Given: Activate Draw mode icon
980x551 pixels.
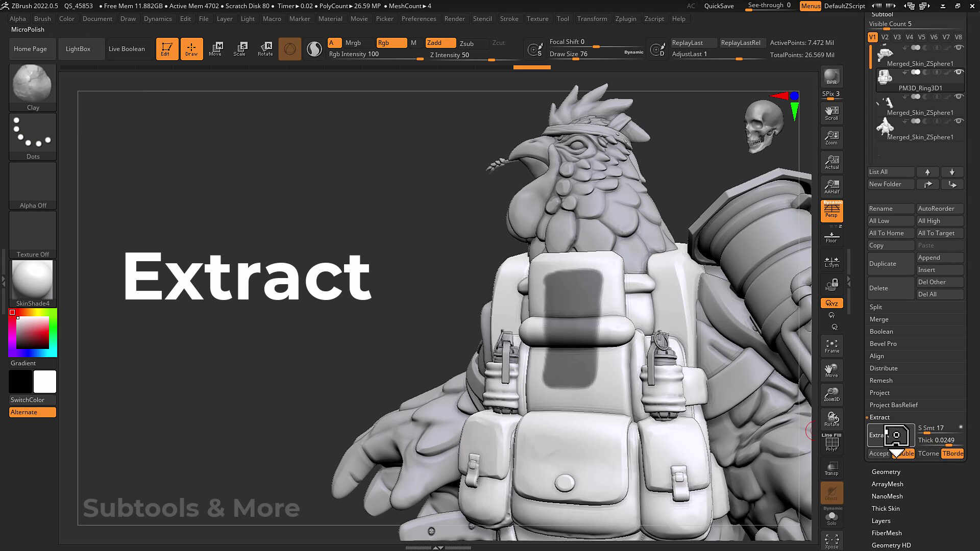Looking at the screenshot, I should coord(191,49).
